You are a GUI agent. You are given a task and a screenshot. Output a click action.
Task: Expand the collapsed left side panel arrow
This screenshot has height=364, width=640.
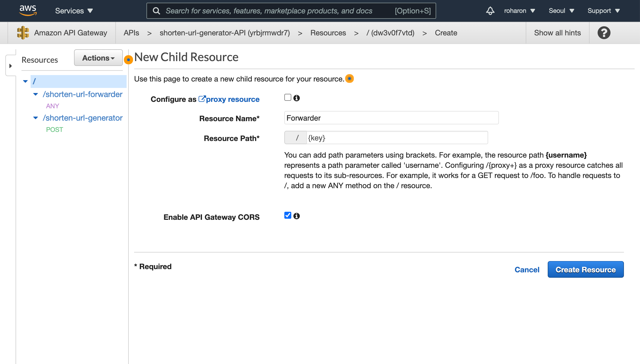pos(10,66)
